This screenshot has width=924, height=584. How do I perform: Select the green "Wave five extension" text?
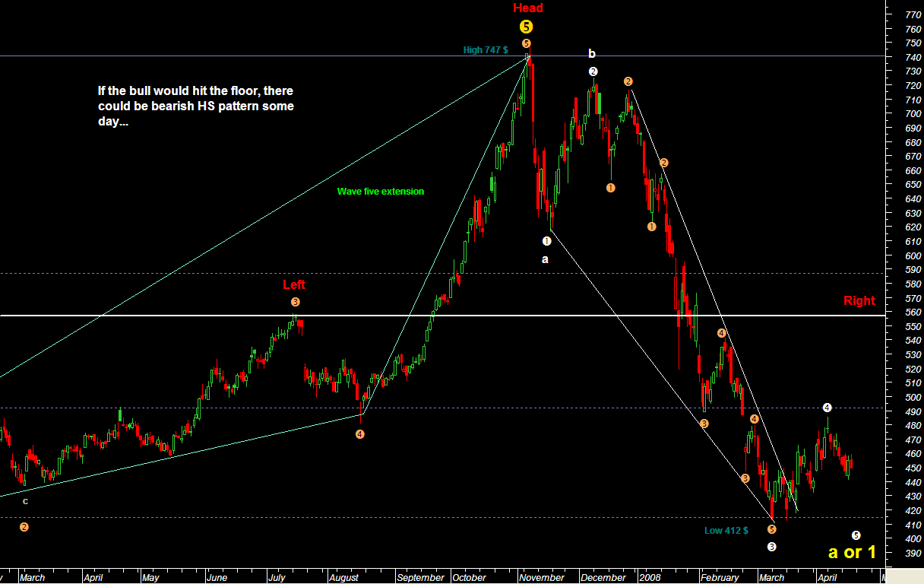(381, 192)
